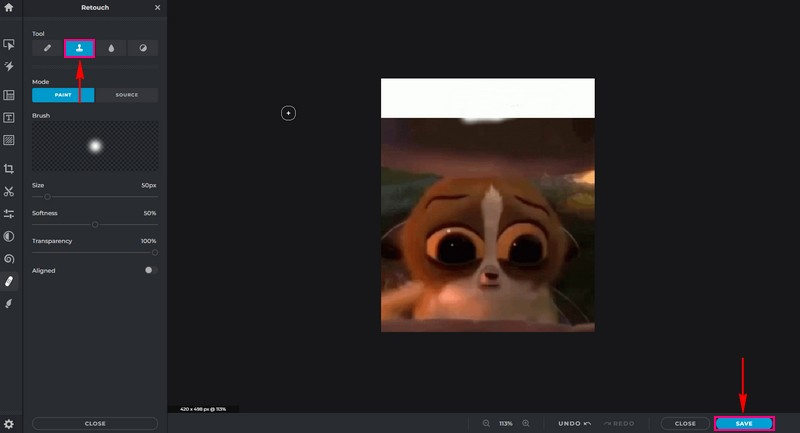Set mode to Paint

pyautogui.click(x=63, y=95)
